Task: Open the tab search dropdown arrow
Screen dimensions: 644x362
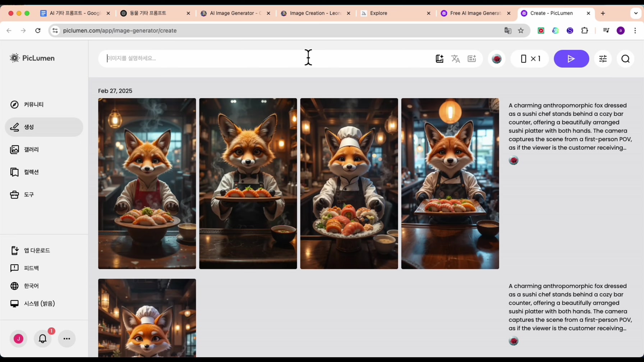Action: click(636, 13)
